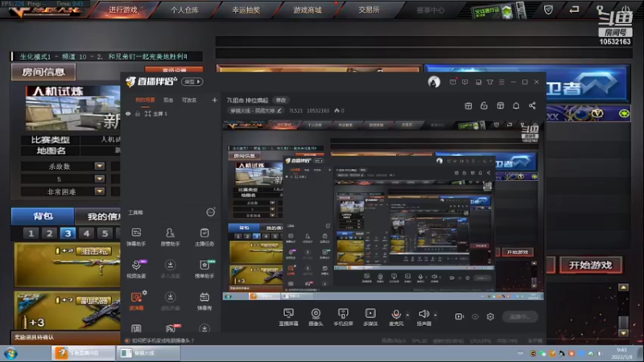Click the 扬声器 speaker icon
The height and width of the screenshot is (362, 644).
click(x=424, y=315)
